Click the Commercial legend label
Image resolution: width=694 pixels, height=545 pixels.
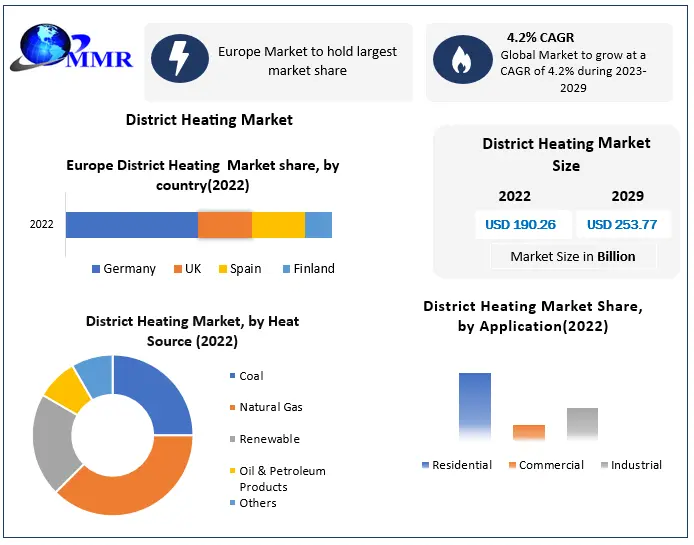point(551,465)
